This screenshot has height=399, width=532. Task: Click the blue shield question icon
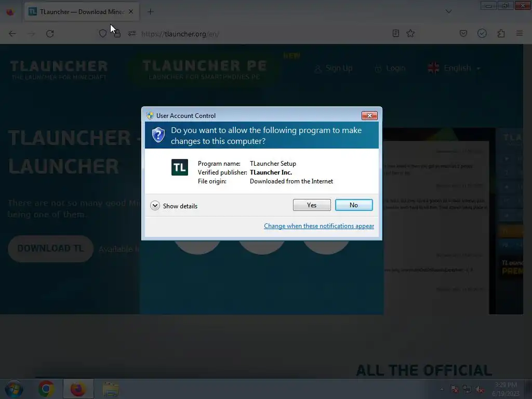tap(158, 135)
